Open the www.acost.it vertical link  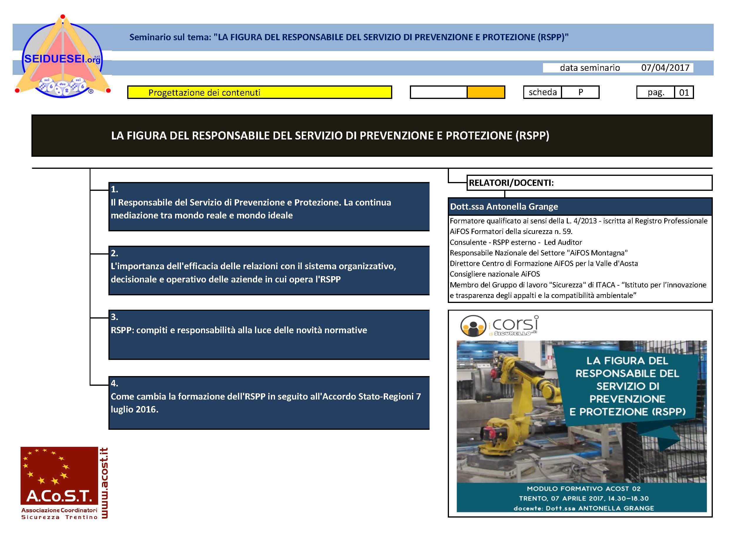104,483
